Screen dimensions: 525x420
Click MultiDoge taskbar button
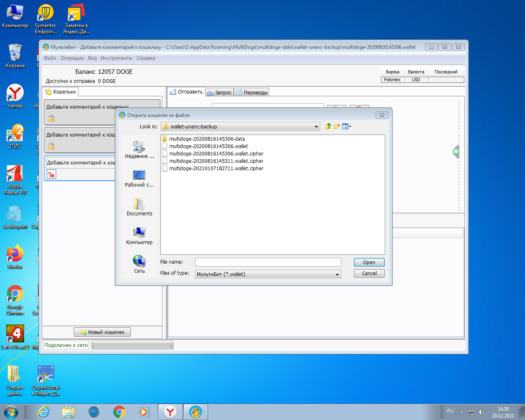[196, 412]
